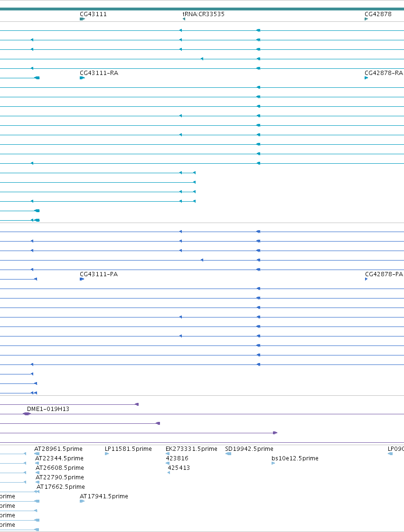The height and width of the screenshot is (532, 404).
Task: Open the CG43111-RA transcript label
Action: [99, 73]
